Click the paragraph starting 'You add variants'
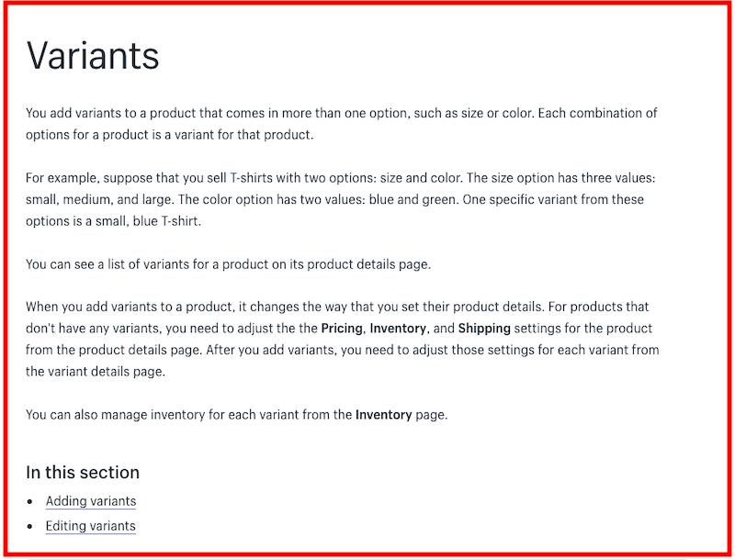735x560 pixels. click(x=341, y=124)
